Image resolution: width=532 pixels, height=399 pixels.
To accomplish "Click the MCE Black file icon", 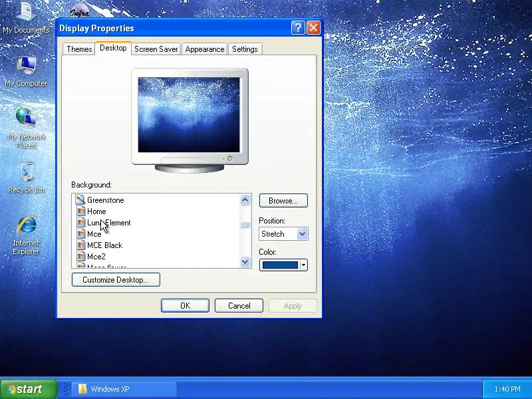I will 80,245.
